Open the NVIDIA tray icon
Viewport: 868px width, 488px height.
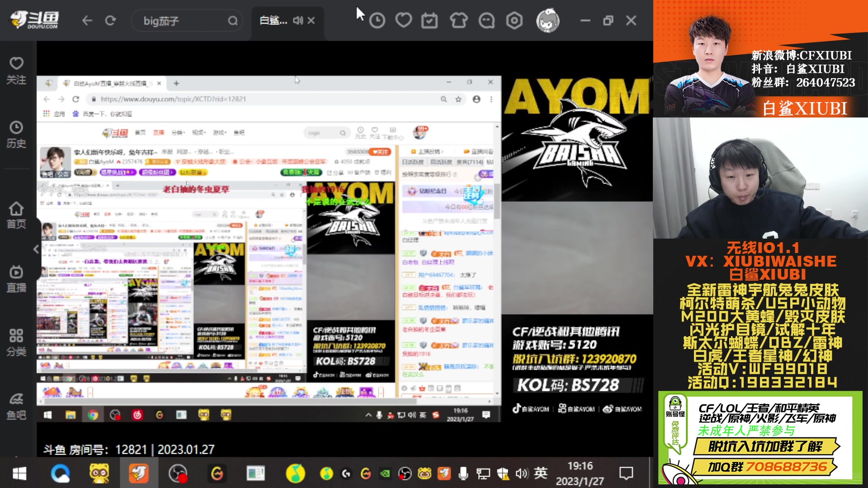click(385, 474)
